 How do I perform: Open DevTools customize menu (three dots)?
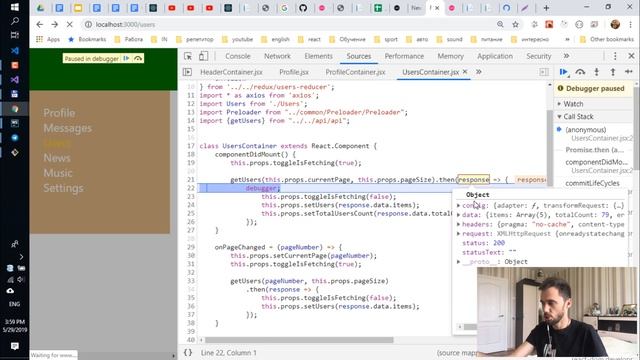(x=615, y=56)
